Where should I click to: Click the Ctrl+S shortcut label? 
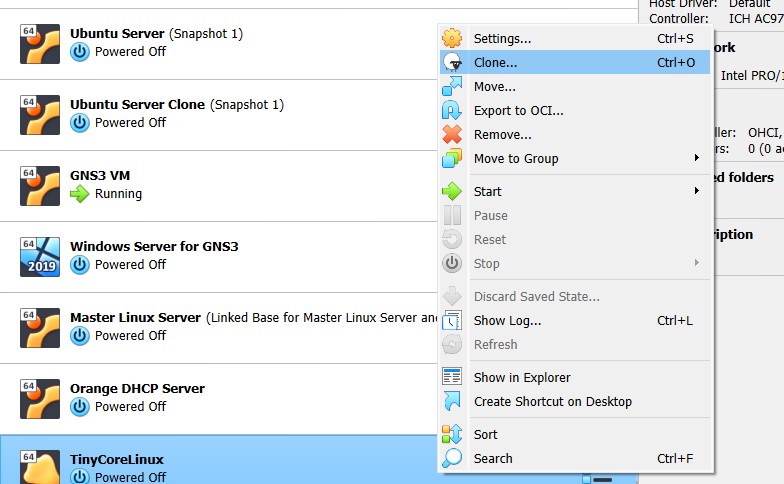(675, 38)
